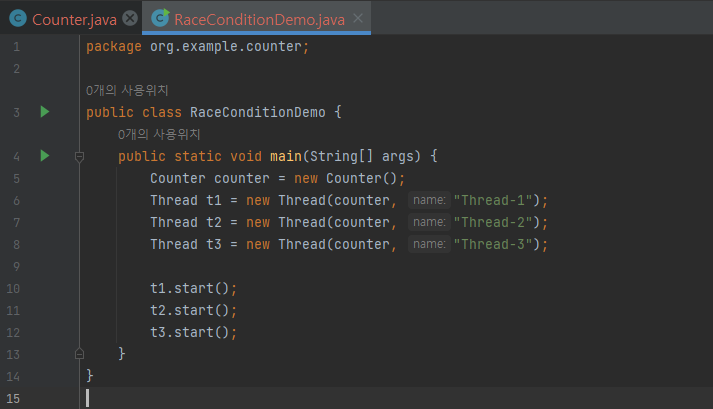The height and width of the screenshot is (409, 713).
Task: Click the Counter.java class file icon
Action: pyautogui.click(x=18, y=19)
